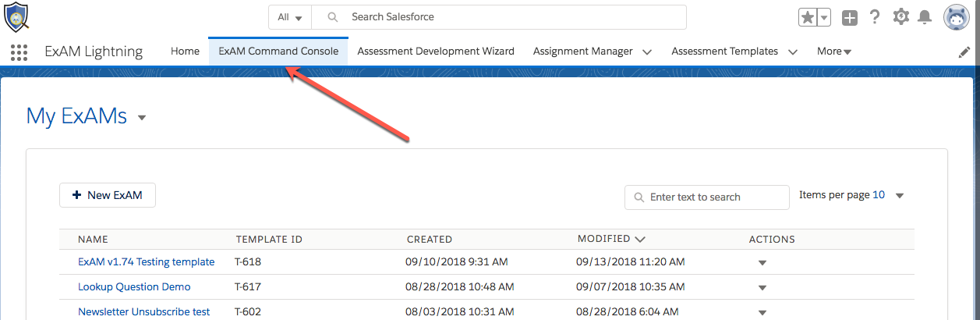The width and height of the screenshot is (980, 320).
Task: Open actions menu for ExAM v1.74 Testing template
Action: (762, 263)
